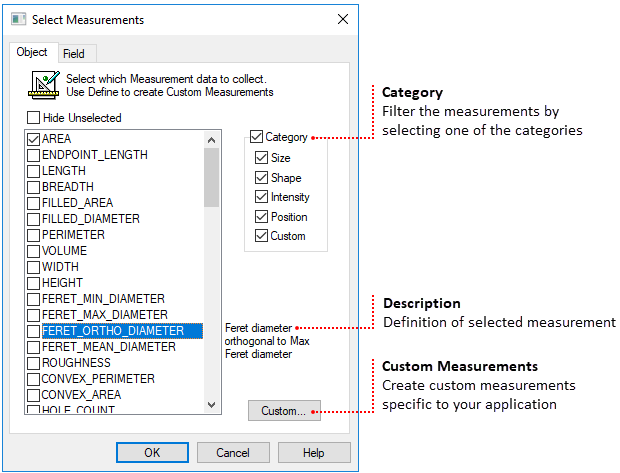Disable the Shape category filter
The width and height of the screenshot is (620, 473).
tap(262, 178)
